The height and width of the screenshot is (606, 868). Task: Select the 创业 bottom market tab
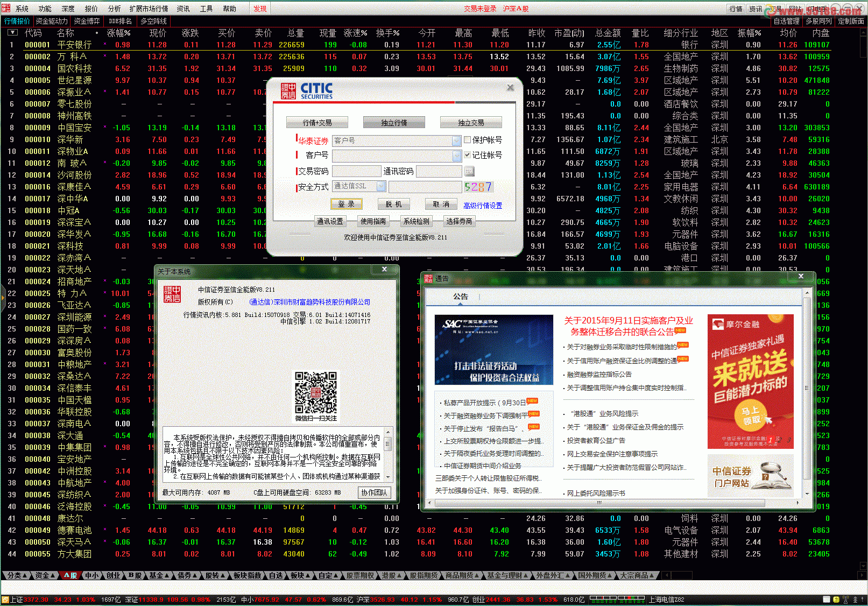click(x=113, y=575)
